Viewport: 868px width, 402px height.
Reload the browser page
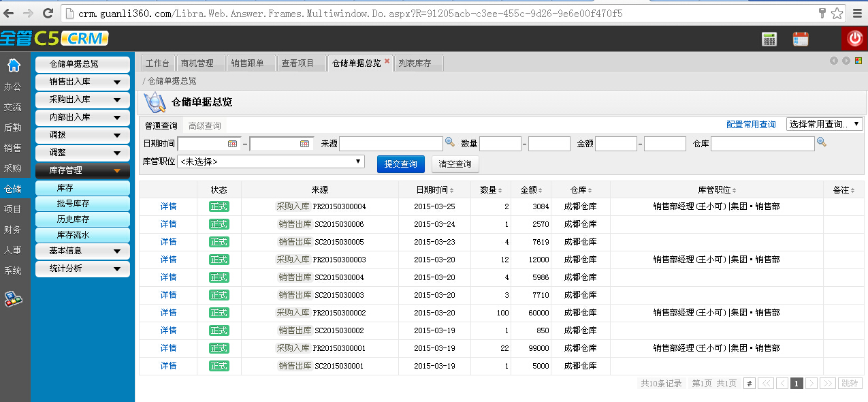point(48,13)
